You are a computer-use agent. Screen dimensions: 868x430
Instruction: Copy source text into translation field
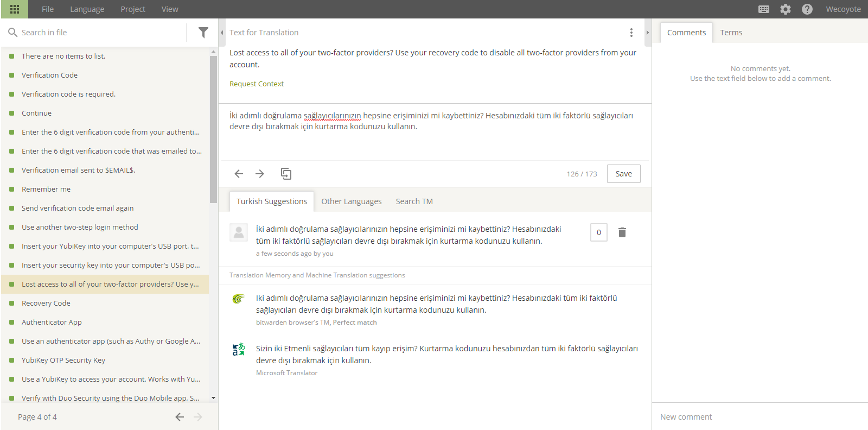(286, 174)
